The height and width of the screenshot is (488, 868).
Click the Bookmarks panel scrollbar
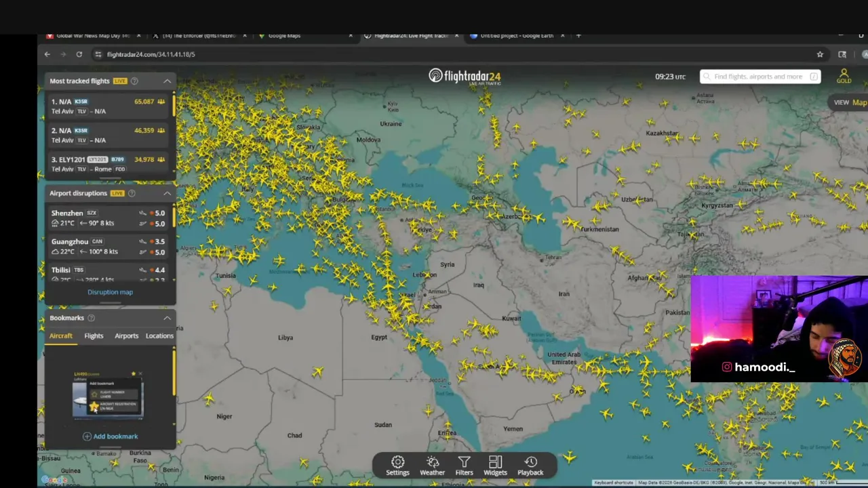click(x=174, y=372)
